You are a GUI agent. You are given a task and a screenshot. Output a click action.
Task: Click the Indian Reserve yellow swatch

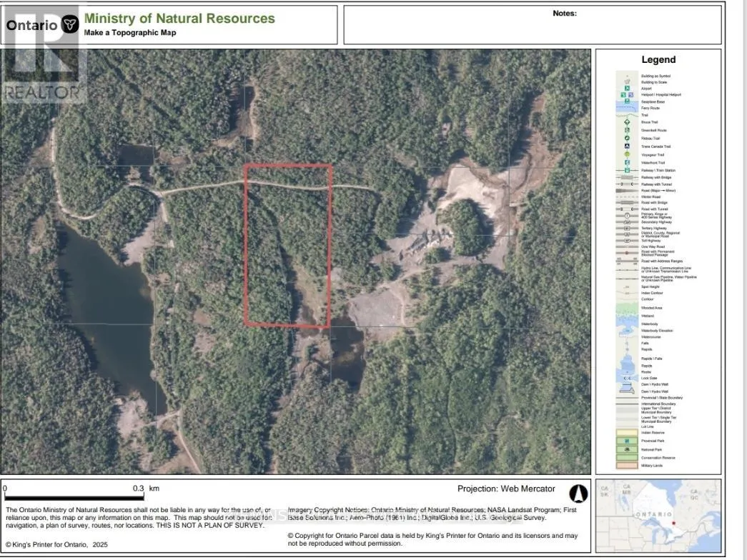(627, 433)
